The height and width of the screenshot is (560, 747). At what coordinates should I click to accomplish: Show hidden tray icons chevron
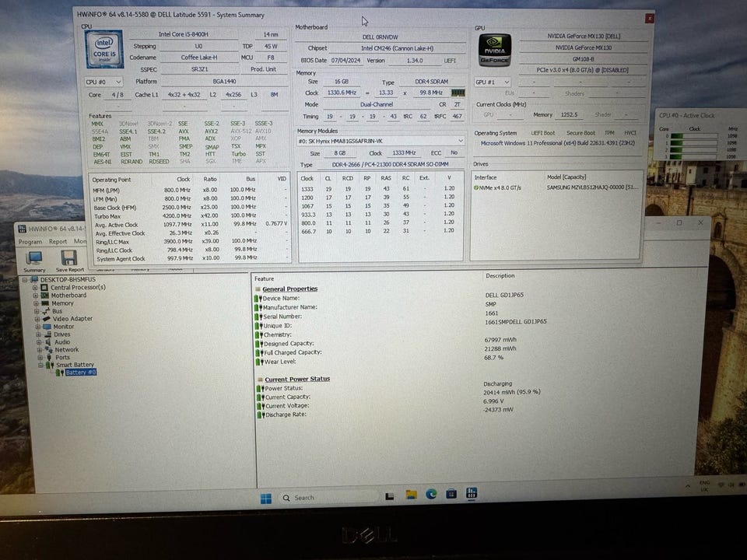point(687,486)
